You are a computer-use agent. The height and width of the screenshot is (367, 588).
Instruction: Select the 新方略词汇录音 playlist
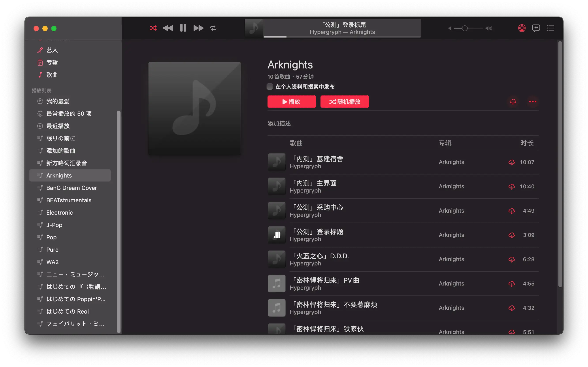[70, 163]
